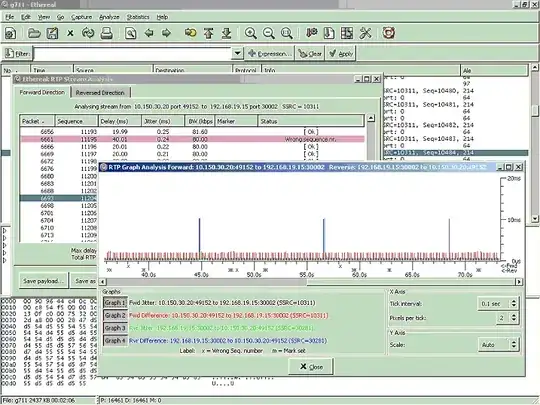Click the capture interfaces icon at toolbar start
This screenshot has height=405, width=540.
coord(10,33)
